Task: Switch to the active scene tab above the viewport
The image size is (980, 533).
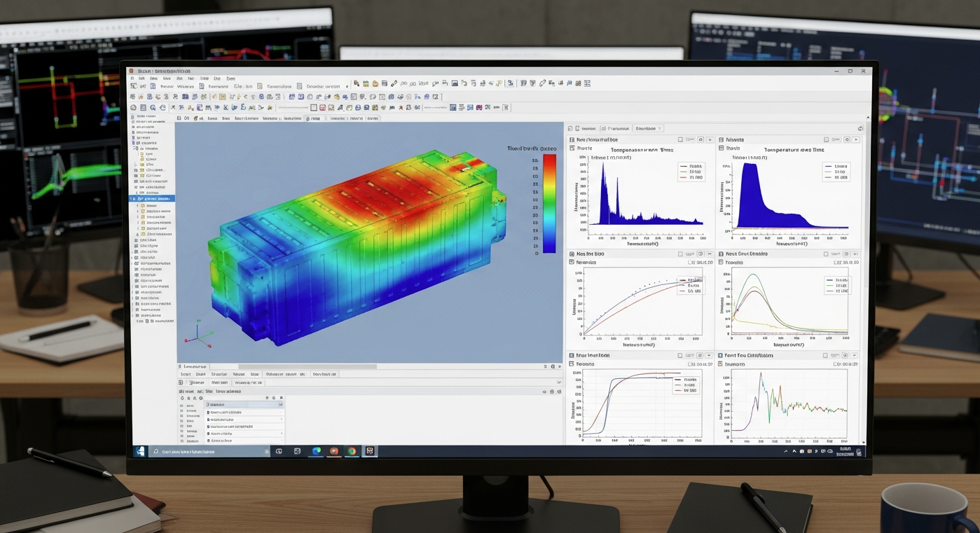Action: (315, 118)
